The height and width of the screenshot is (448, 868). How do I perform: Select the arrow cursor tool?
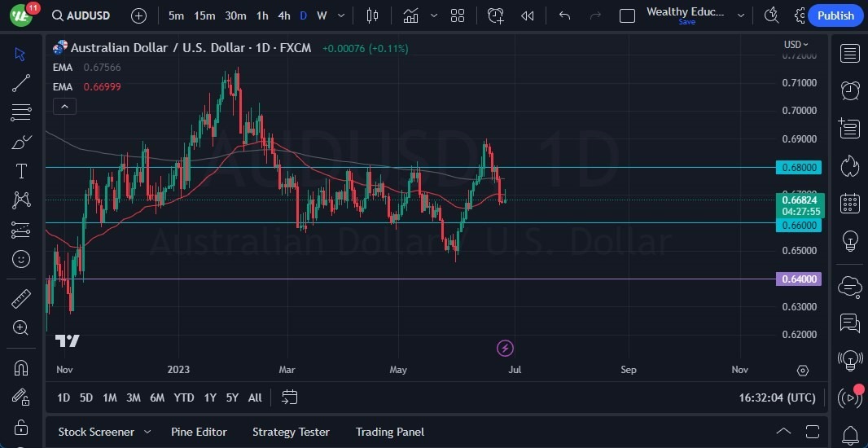[20, 54]
